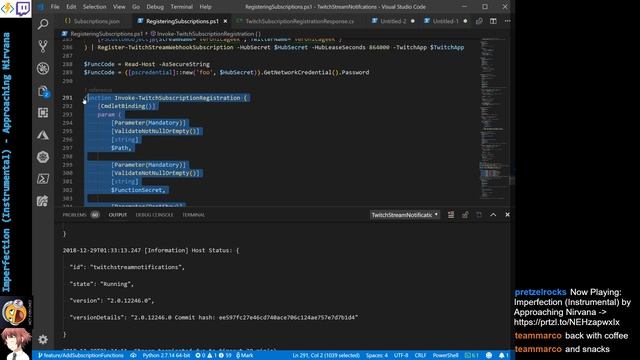Open the View menu
640x360 pixels.
coord(119,7)
